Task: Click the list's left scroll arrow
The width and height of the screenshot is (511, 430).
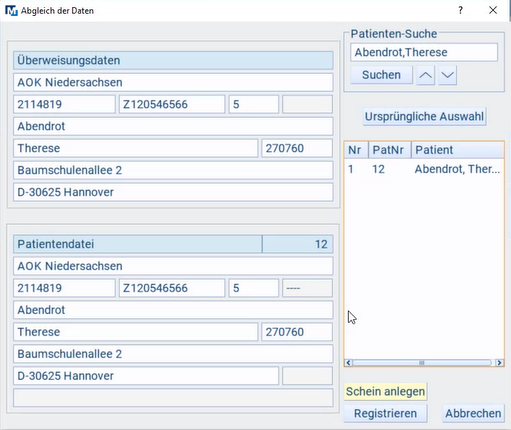Action: pyautogui.click(x=349, y=362)
